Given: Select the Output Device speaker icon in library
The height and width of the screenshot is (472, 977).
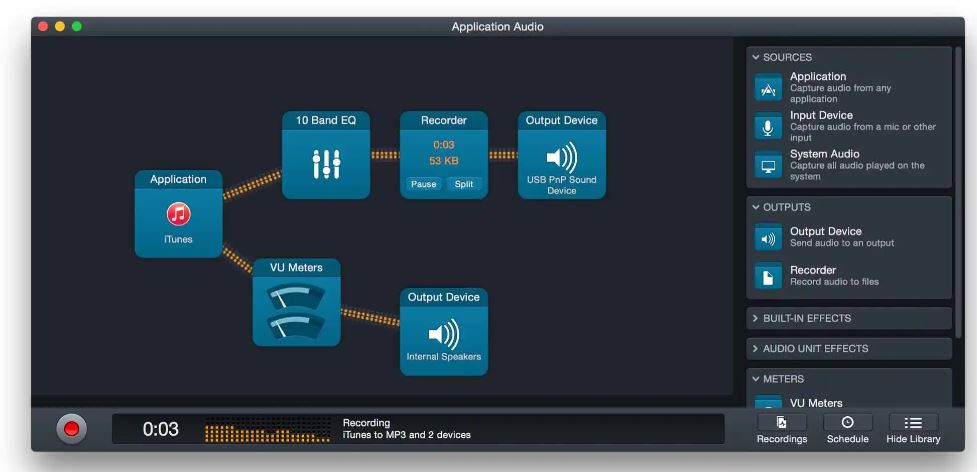Looking at the screenshot, I should click(x=768, y=238).
